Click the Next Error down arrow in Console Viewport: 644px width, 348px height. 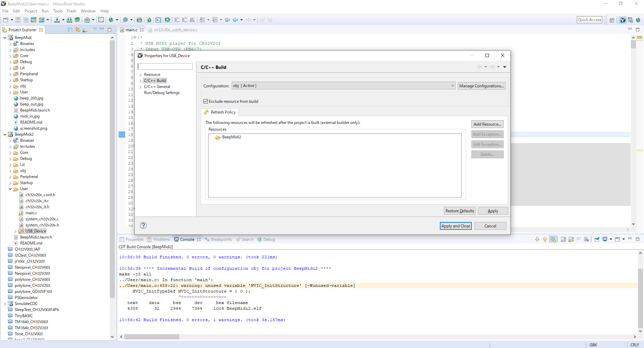point(537,239)
